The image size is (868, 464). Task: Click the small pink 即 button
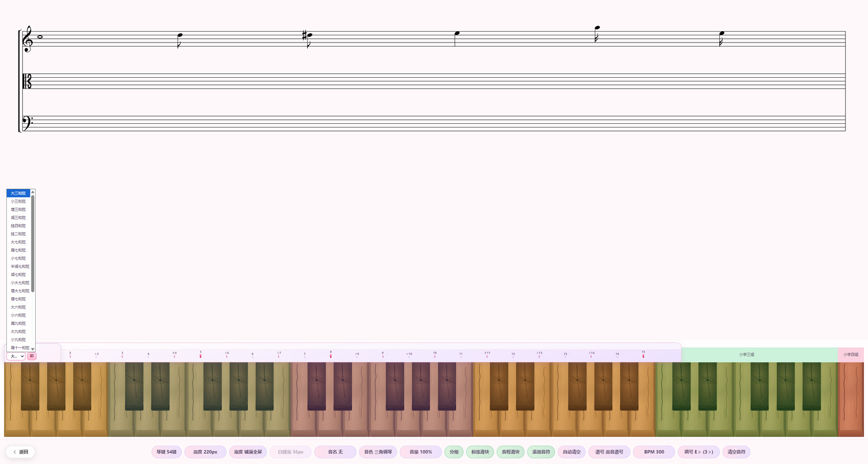pyautogui.click(x=32, y=356)
